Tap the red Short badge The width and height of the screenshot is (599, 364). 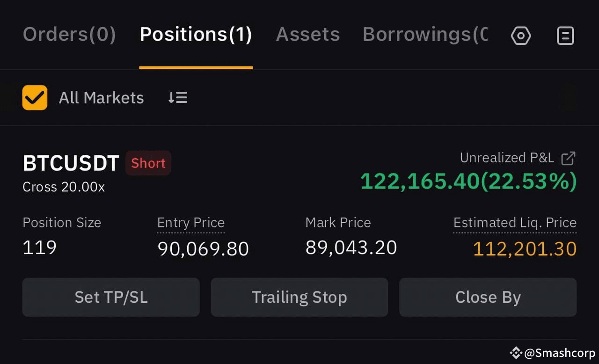(x=148, y=163)
